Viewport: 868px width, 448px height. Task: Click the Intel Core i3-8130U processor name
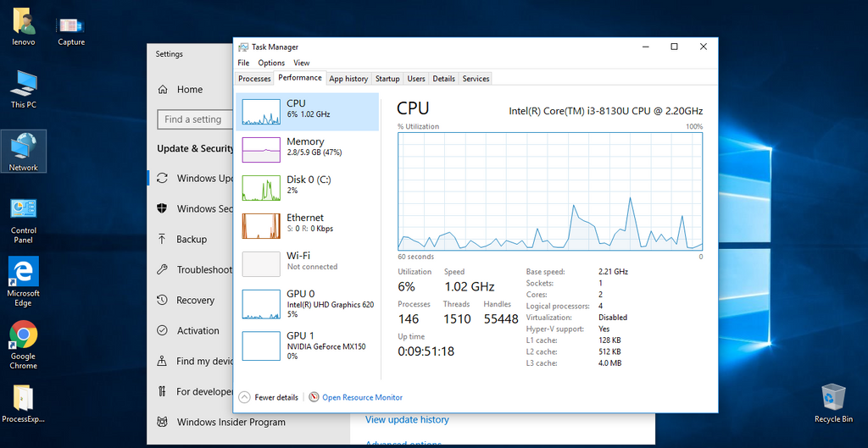coord(605,111)
